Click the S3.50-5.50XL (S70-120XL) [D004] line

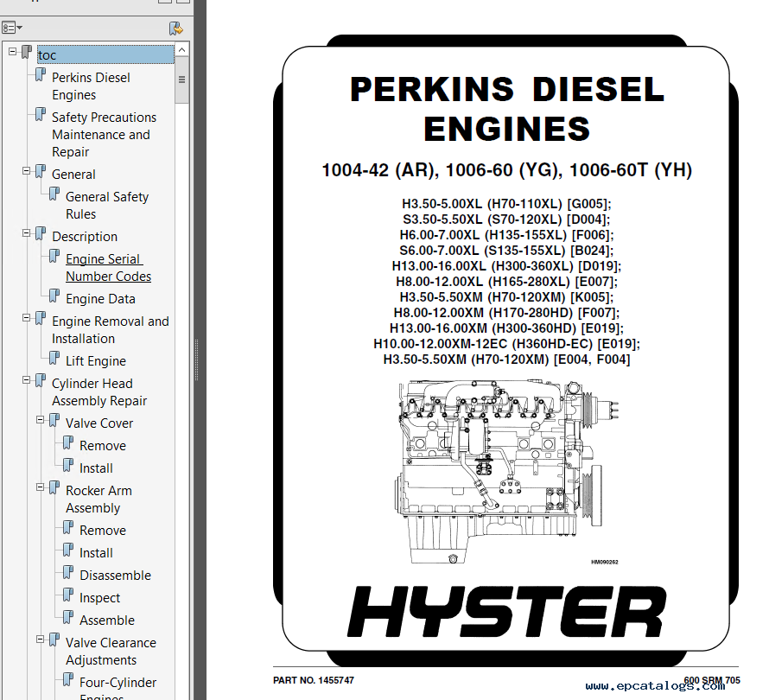coord(506,220)
